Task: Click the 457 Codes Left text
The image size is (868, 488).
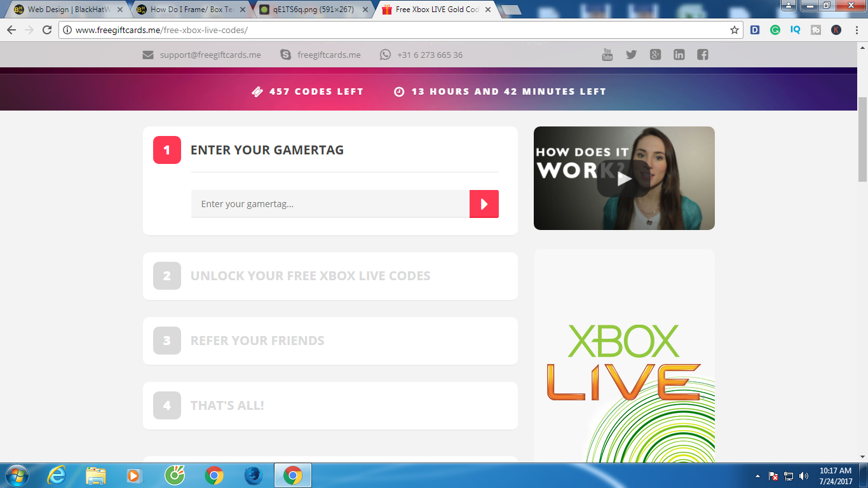Action: coord(316,91)
